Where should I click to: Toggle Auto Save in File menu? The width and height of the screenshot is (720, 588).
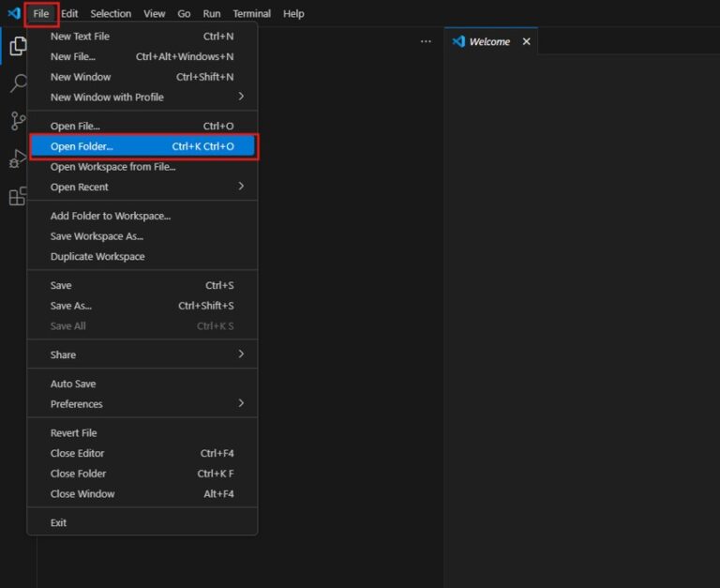tap(73, 384)
